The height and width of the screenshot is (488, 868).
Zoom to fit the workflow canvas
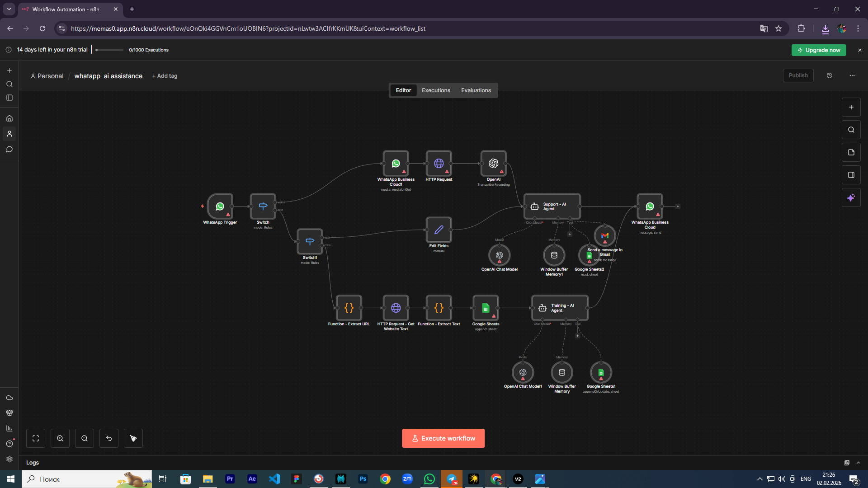click(x=36, y=438)
